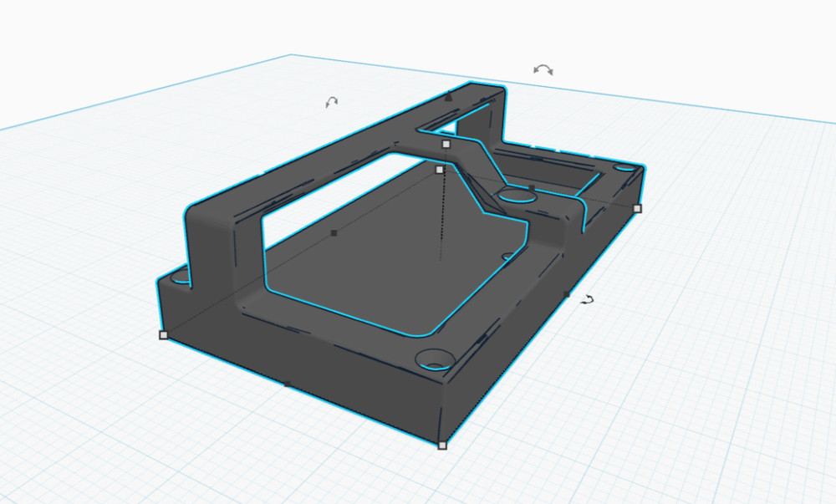Click the curved rotation arrow above the shape
The height and width of the screenshot is (504, 836).
coord(543,67)
